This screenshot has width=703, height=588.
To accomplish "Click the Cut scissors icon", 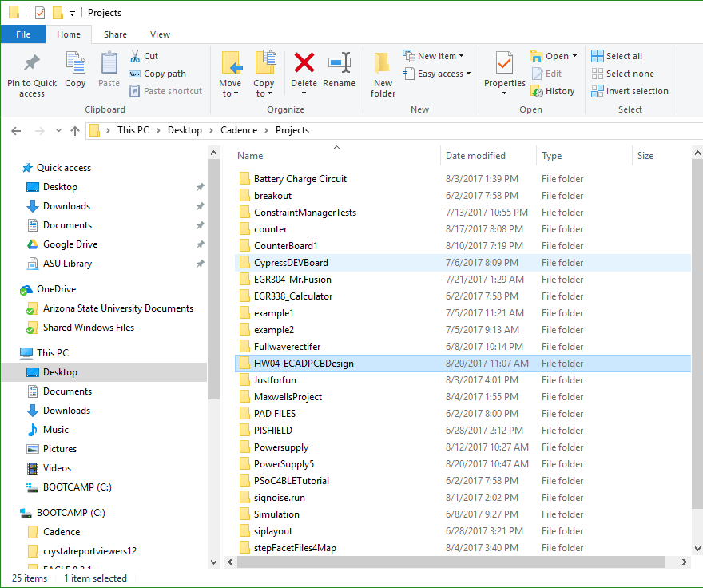I will click(x=135, y=56).
